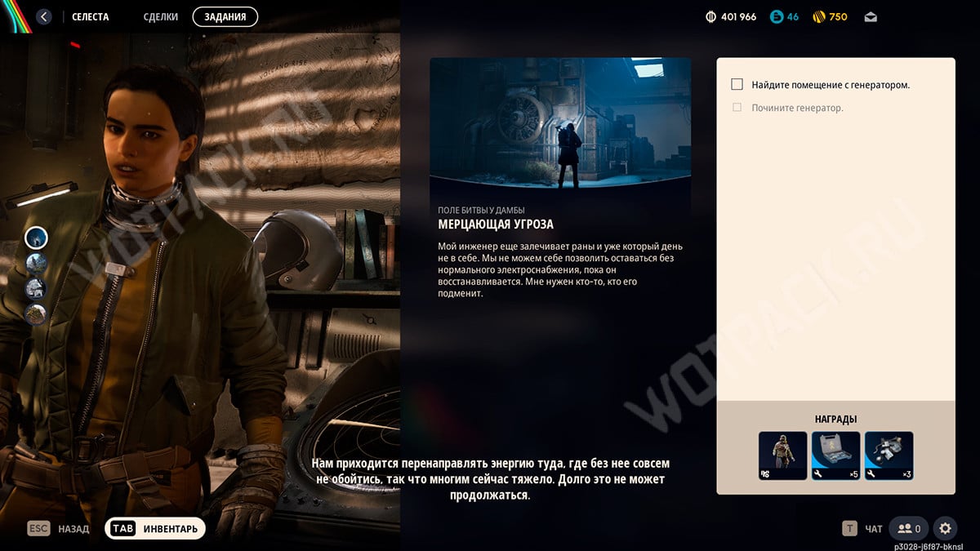Screen dimensions: 980x551
Task: Open the party members icon showing 0
Action: click(x=908, y=528)
